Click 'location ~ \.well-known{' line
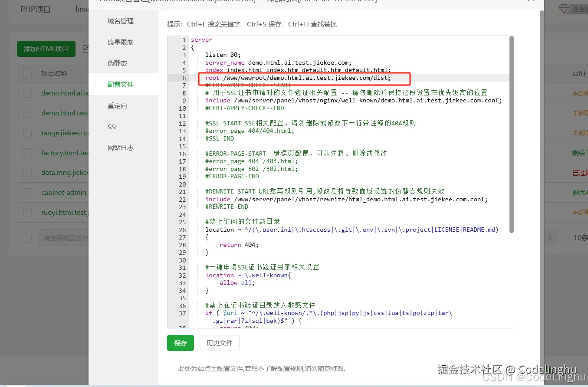 pyautogui.click(x=248, y=275)
